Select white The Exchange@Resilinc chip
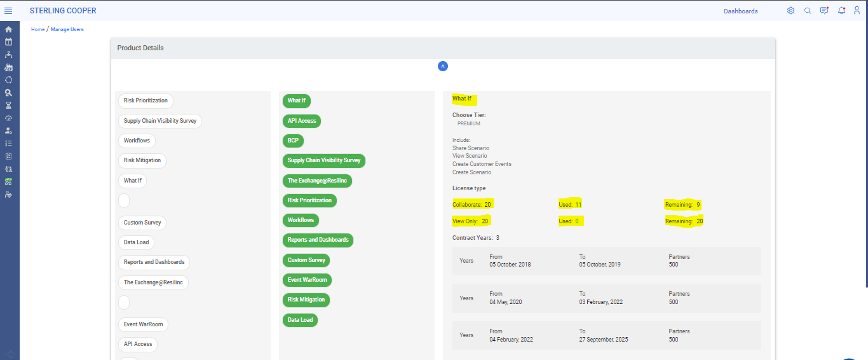Screen dimensions: 868x360 pyautogui.click(x=153, y=282)
